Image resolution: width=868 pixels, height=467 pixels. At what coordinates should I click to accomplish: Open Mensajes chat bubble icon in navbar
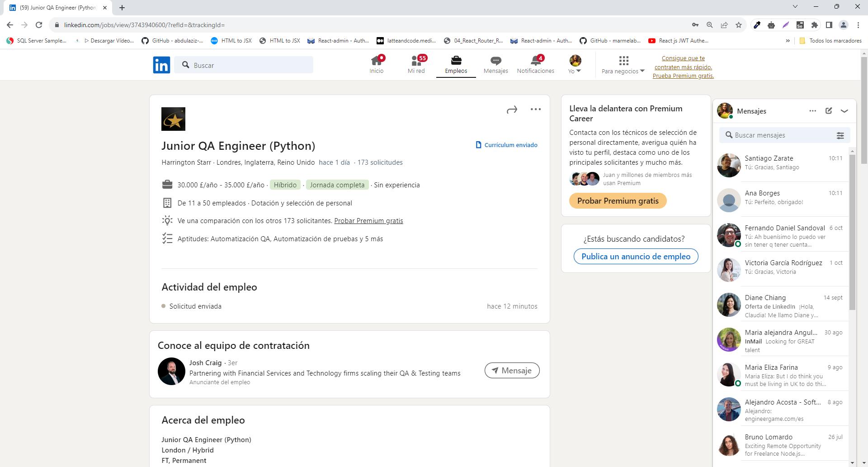(495, 65)
